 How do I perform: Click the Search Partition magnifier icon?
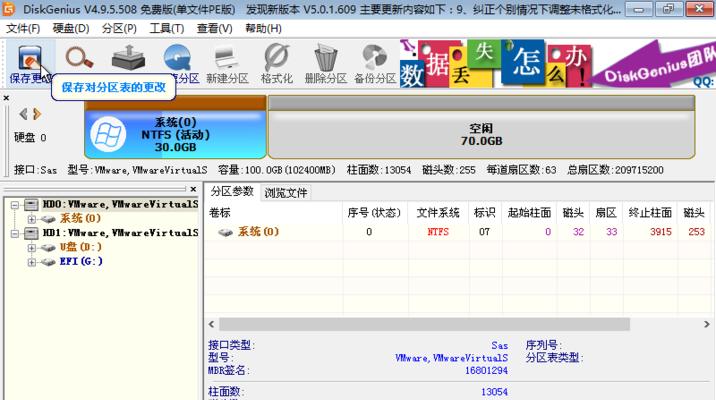pyautogui.click(x=79, y=58)
